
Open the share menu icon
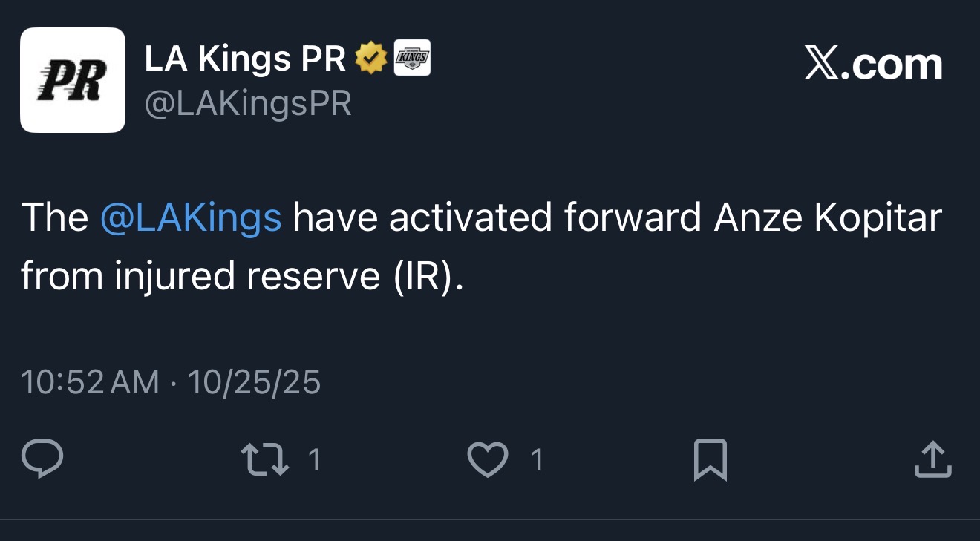tap(932, 460)
